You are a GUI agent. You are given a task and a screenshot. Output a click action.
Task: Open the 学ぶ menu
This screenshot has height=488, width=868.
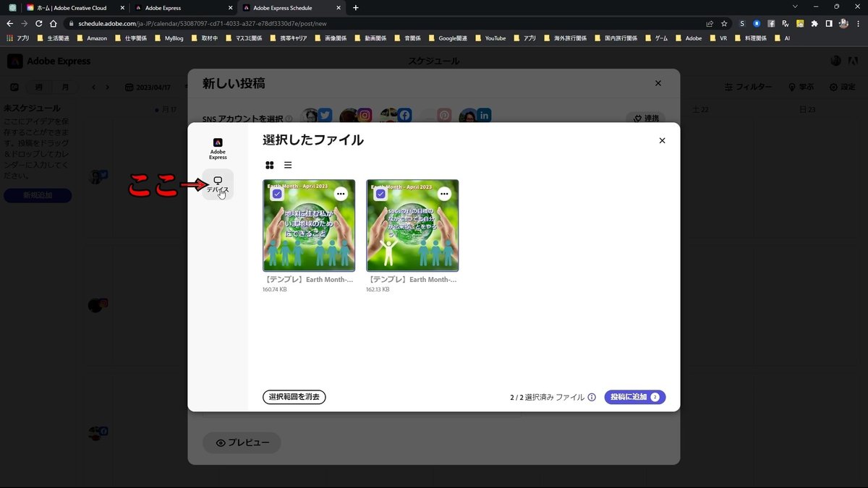801,87
